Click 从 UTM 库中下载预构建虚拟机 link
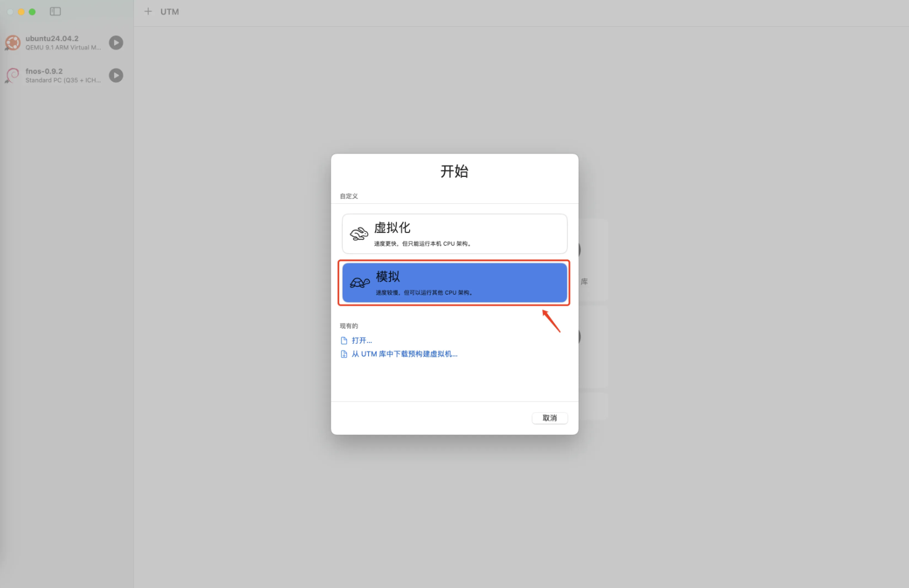This screenshot has height=588, width=909. pos(404,354)
